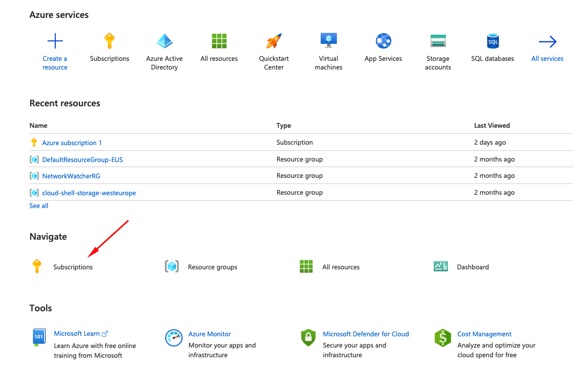The image size is (582, 392).
Task: Click See all under Recent resources
Action: (x=39, y=206)
